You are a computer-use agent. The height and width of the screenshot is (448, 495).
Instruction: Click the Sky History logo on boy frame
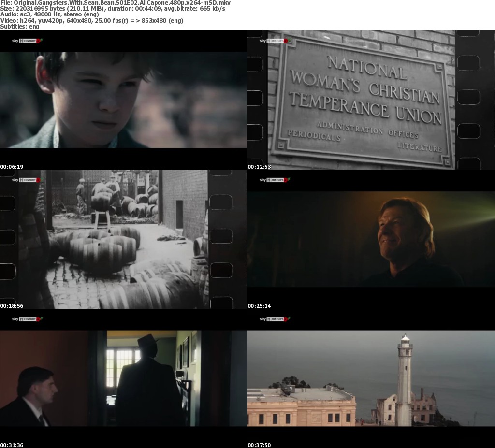[27, 41]
